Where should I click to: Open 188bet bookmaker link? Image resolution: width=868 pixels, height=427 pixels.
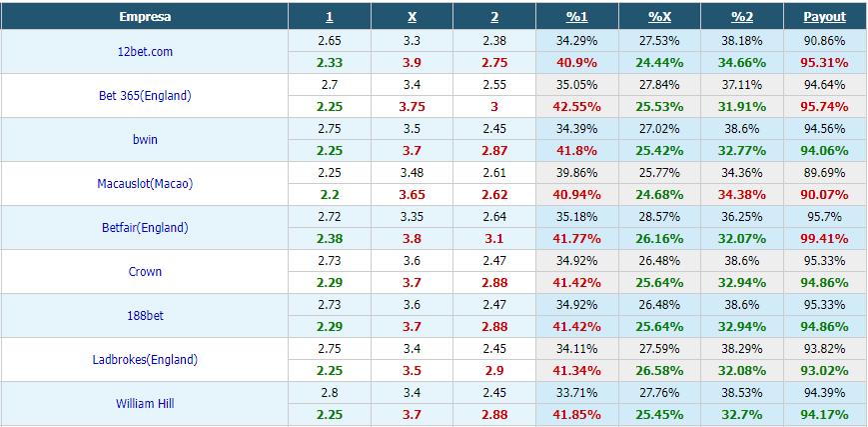click(x=145, y=316)
